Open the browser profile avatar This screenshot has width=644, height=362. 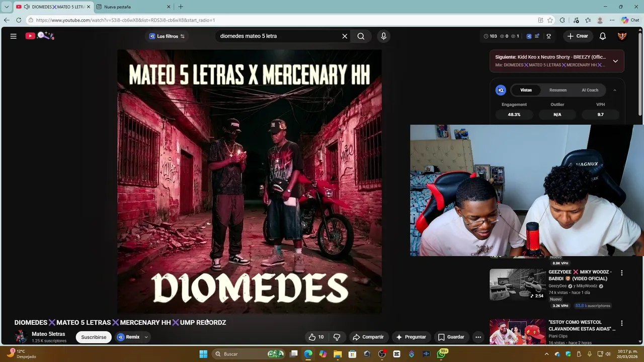(600, 20)
